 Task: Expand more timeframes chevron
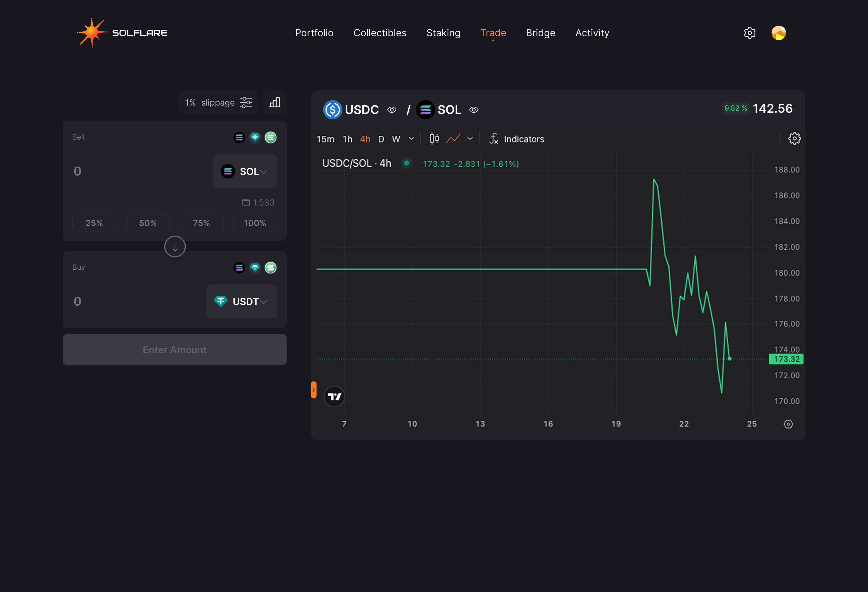(412, 139)
